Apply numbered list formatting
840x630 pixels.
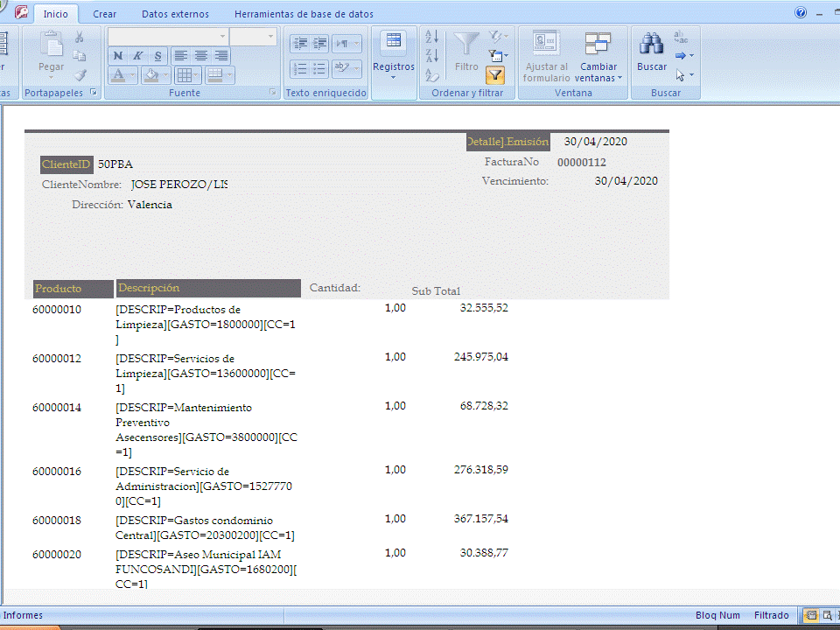(x=300, y=68)
